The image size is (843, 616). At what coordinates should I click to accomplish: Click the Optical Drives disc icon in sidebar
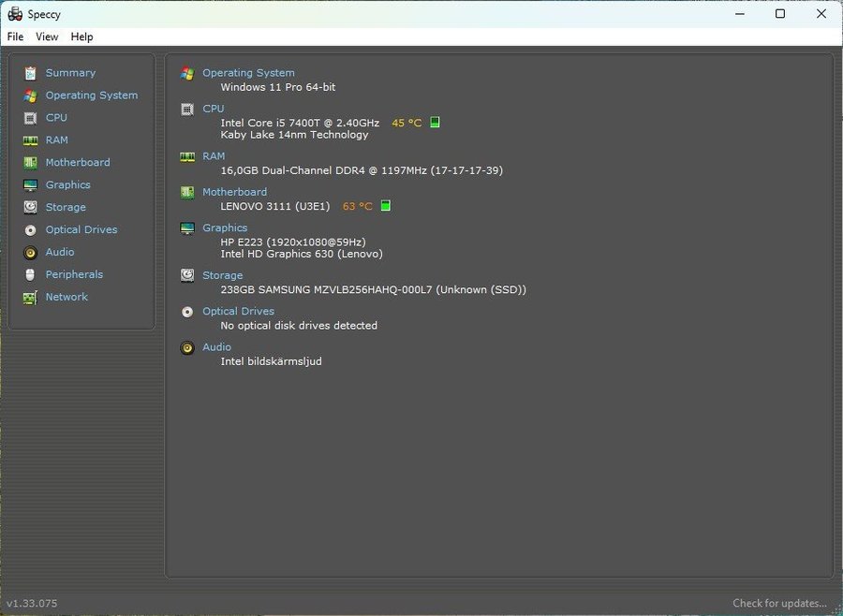click(x=31, y=230)
